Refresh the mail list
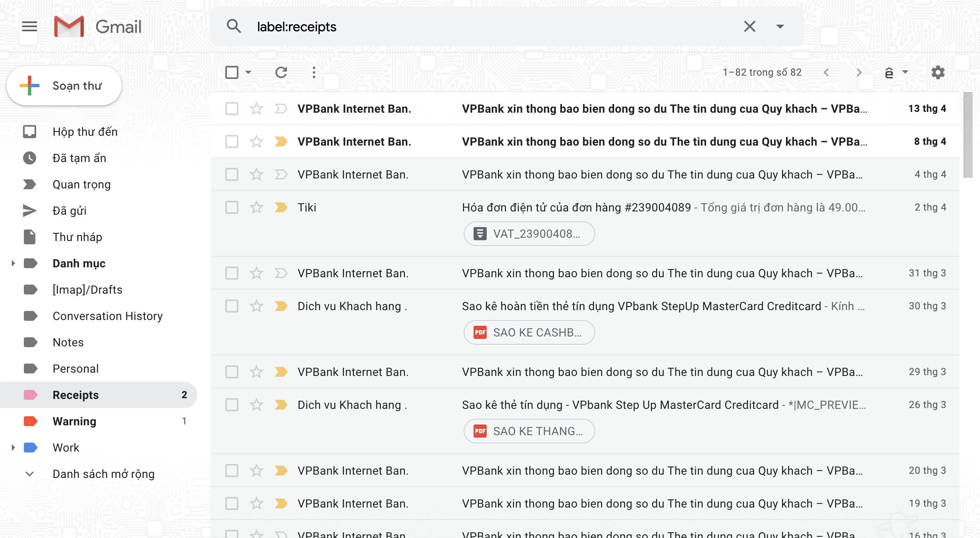 (x=281, y=72)
